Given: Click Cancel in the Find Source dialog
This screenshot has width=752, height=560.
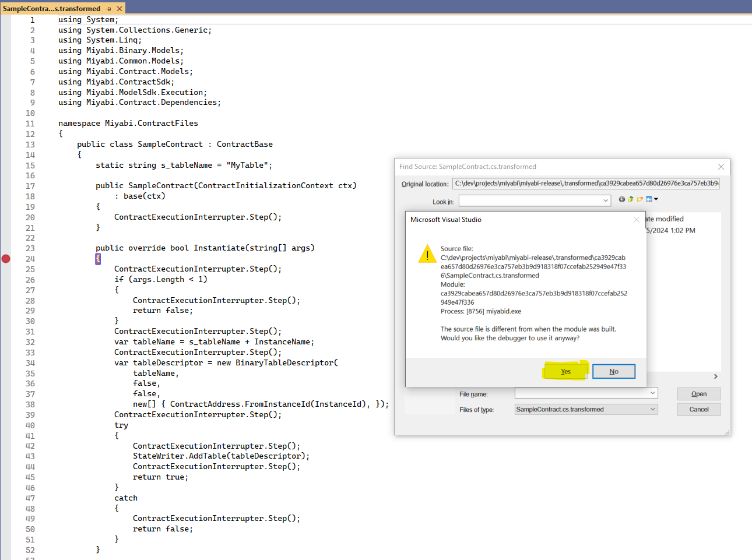Looking at the screenshot, I should 699,410.
